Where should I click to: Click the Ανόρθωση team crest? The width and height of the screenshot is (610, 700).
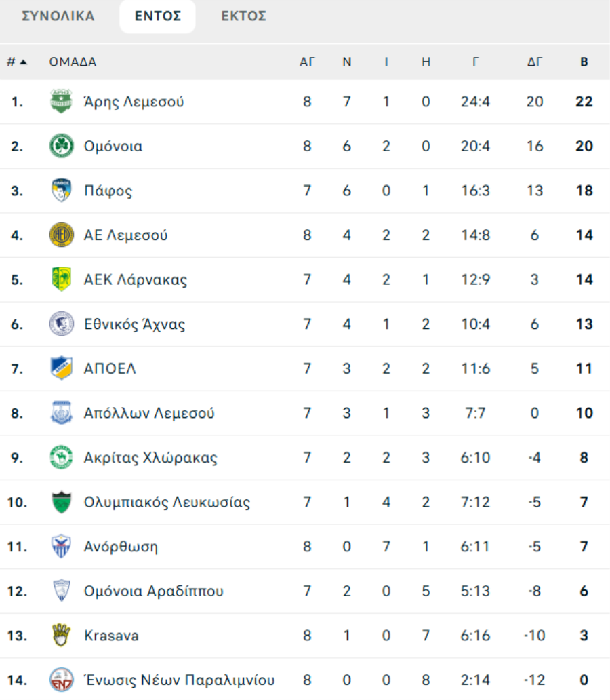(61, 547)
